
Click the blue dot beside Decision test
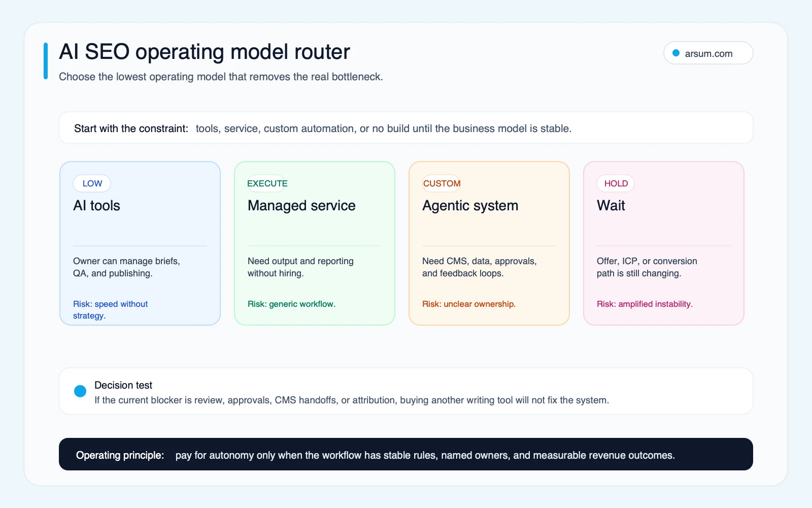point(80,391)
